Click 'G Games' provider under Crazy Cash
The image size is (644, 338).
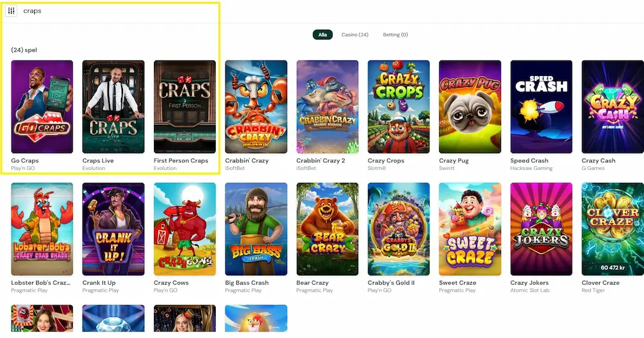coord(593,168)
